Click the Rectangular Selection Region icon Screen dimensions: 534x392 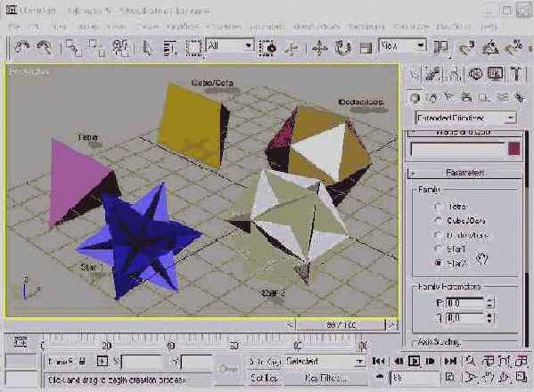tap(193, 47)
